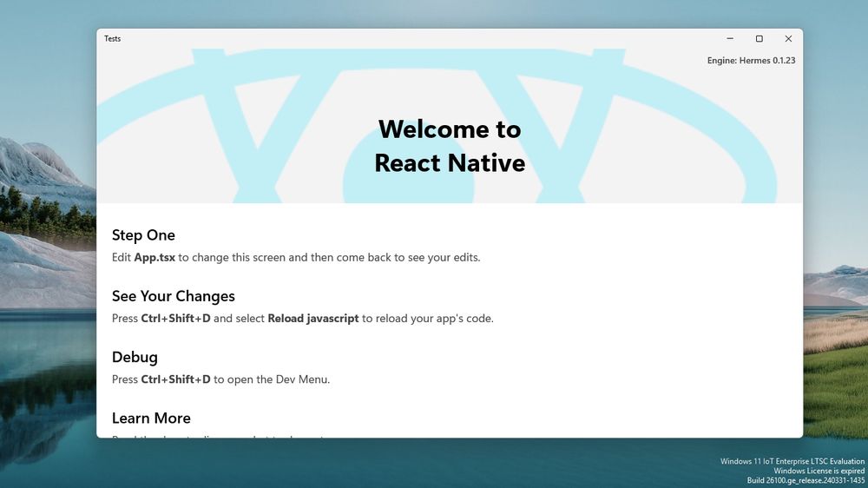Maximize the Tests window
The height and width of the screenshot is (488, 868).
coord(759,39)
